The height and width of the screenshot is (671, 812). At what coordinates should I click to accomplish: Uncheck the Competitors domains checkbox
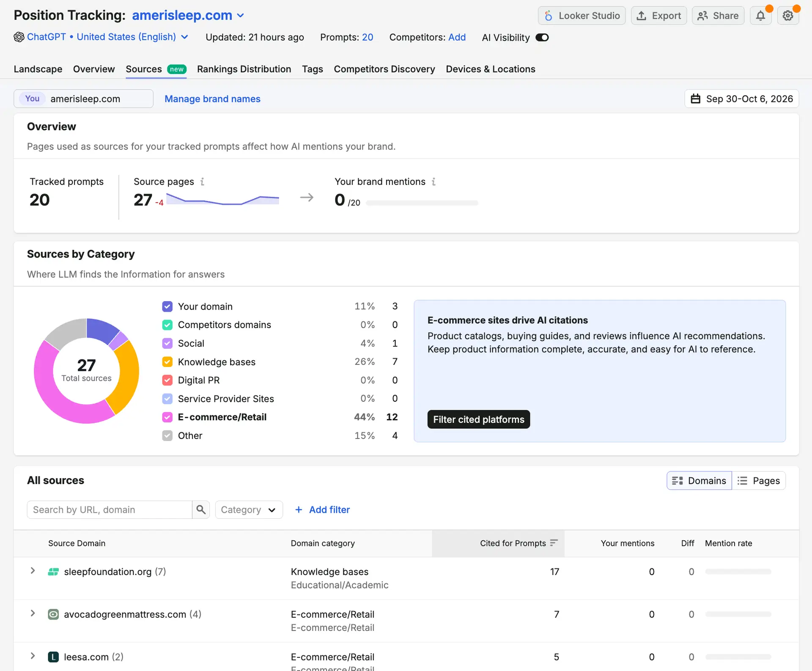pos(167,325)
